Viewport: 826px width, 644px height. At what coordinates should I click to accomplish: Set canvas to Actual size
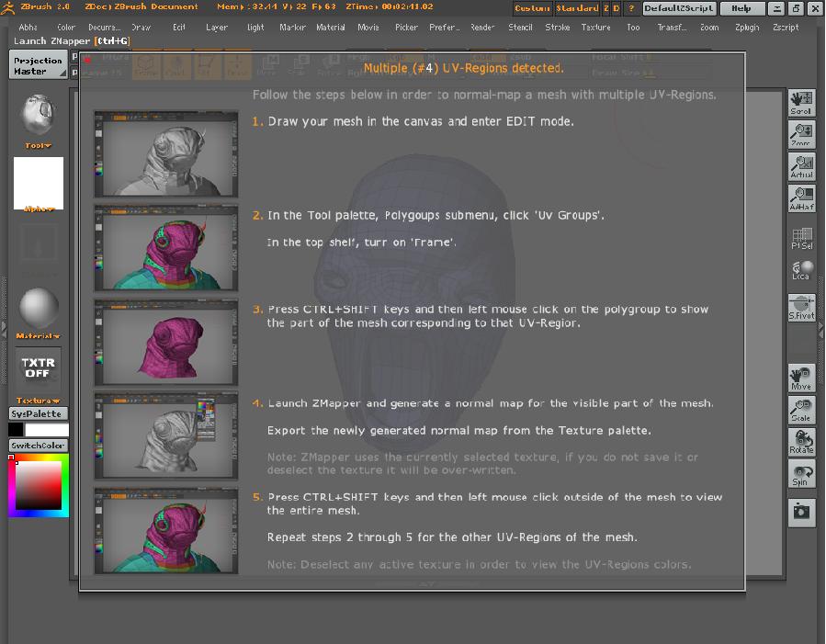point(801,167)
